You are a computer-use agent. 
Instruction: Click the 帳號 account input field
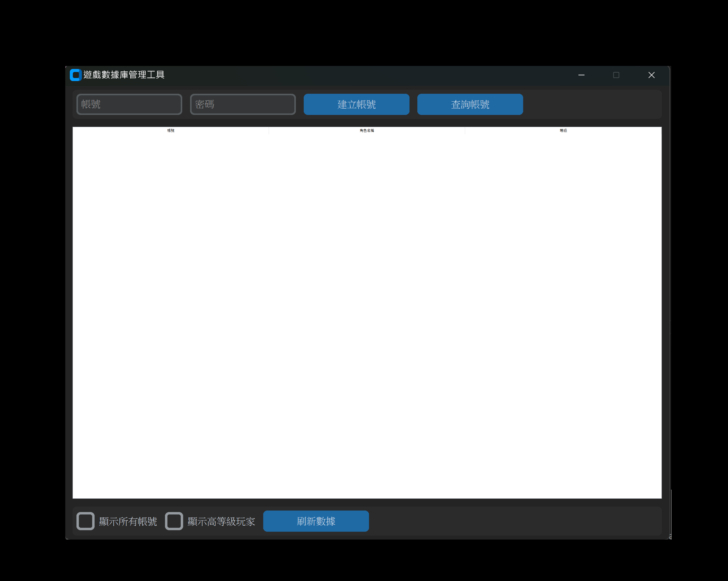tap(129, 104)
